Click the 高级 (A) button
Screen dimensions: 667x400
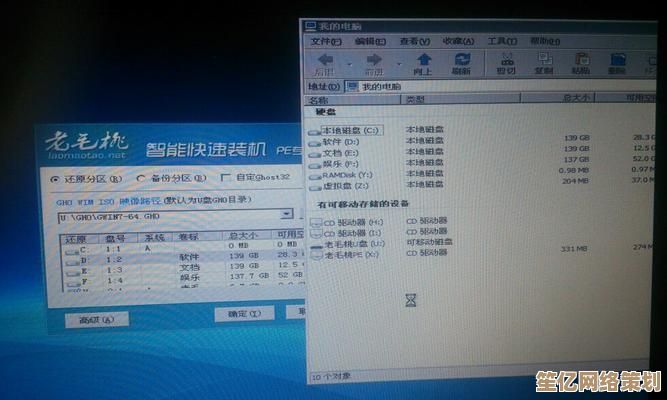tap(97, 320)
